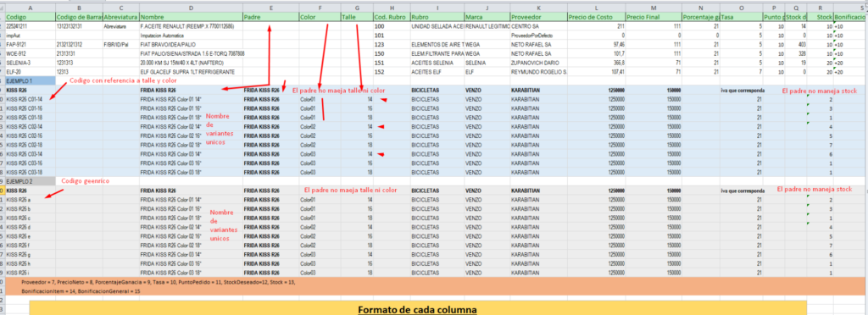Click cell with code '225241211'
Screen dimensions: 868x315
pyautogui.click(x=30, y=26)
